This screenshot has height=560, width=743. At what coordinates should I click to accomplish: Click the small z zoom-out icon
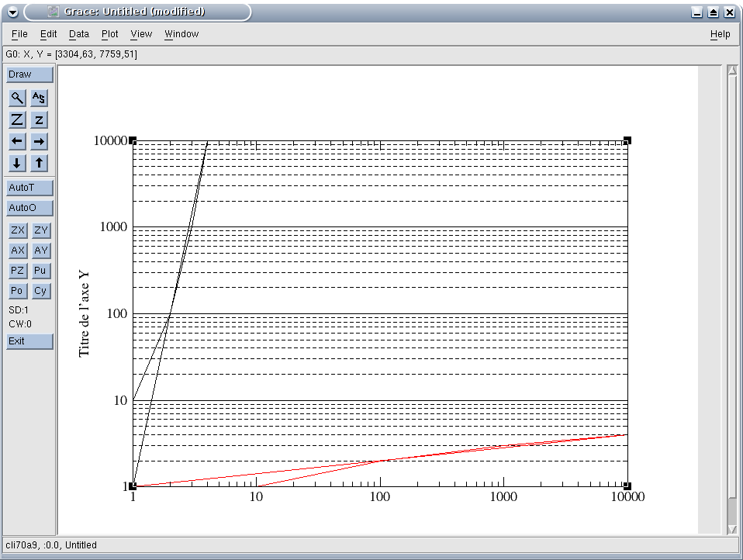(x=40, y=119)
